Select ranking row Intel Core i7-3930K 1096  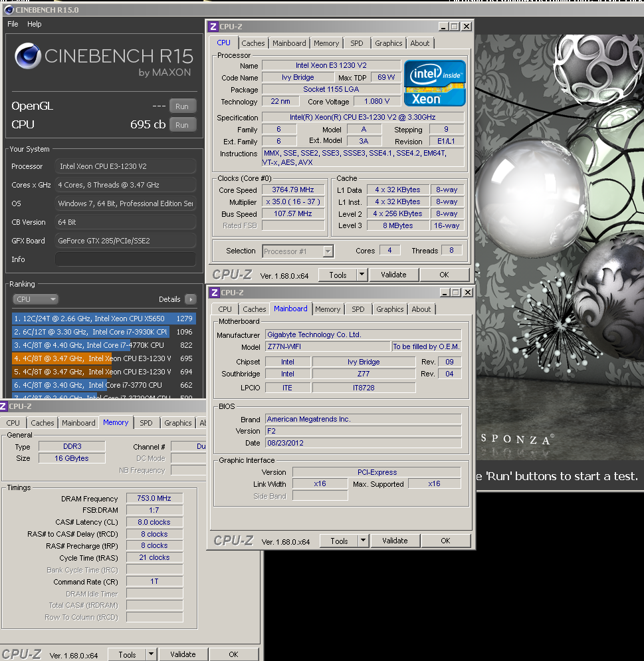point(104,332)
